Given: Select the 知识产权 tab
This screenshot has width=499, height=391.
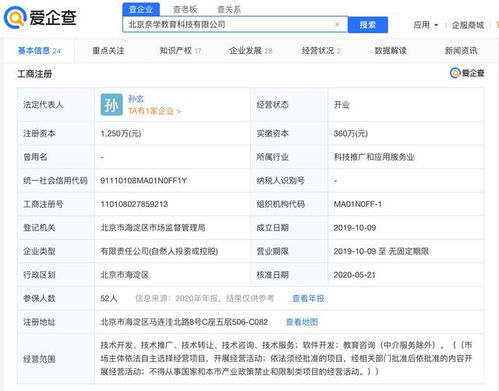Looking at the screenshot, I should pyautogui.click(x=180, y=51).
